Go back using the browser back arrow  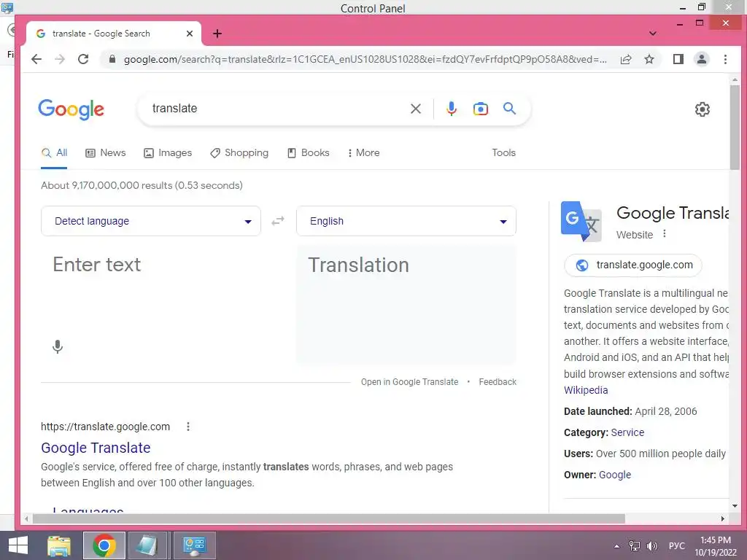pyautogui.click(x=36, y=59)
